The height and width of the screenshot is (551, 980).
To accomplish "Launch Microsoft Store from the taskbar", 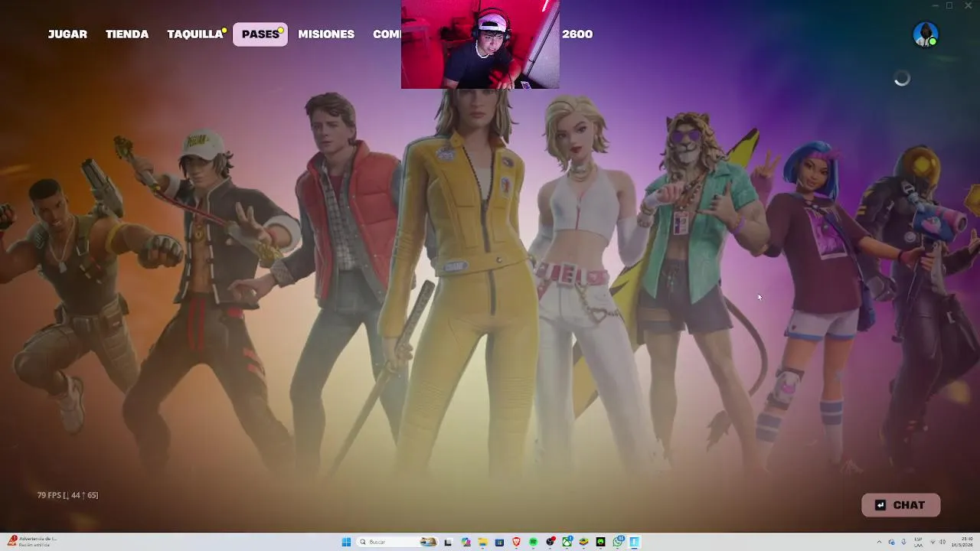I will tap(499, 542).
